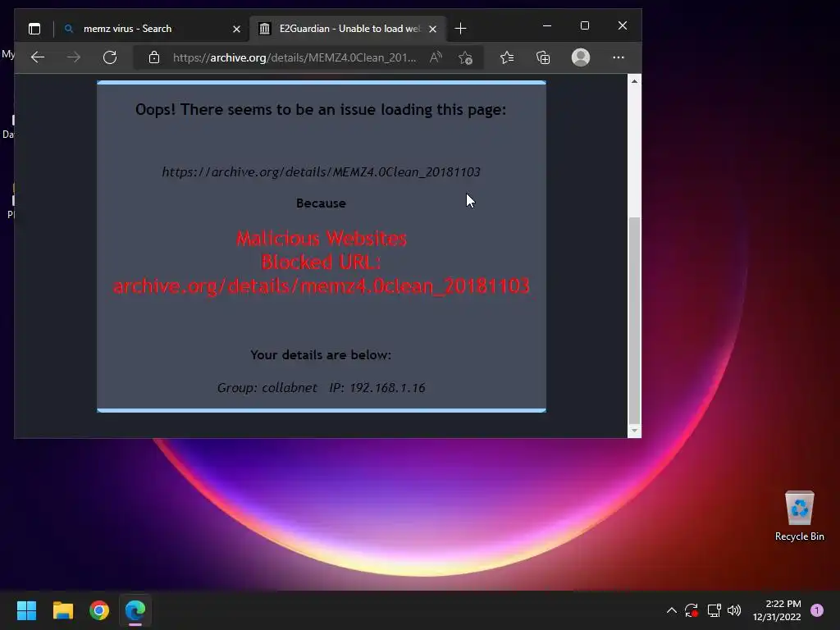Click Microsoft Edge taskbar icon

pos(135,610)
